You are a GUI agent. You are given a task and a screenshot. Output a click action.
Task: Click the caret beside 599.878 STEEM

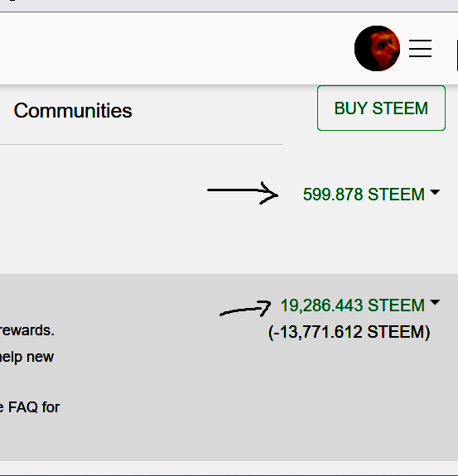(x=435, y=192)
